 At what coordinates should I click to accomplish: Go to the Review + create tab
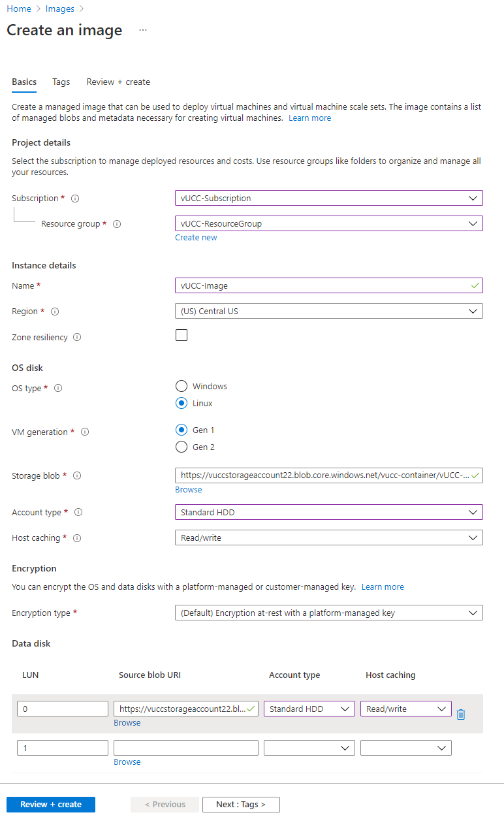coord(118,82)
